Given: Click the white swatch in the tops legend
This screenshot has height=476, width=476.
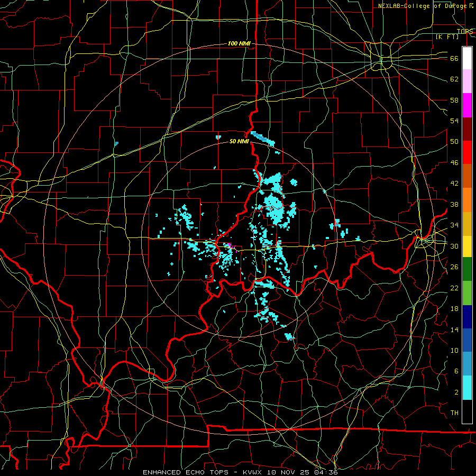Looking at the screenshot, I should click(467, 58).
